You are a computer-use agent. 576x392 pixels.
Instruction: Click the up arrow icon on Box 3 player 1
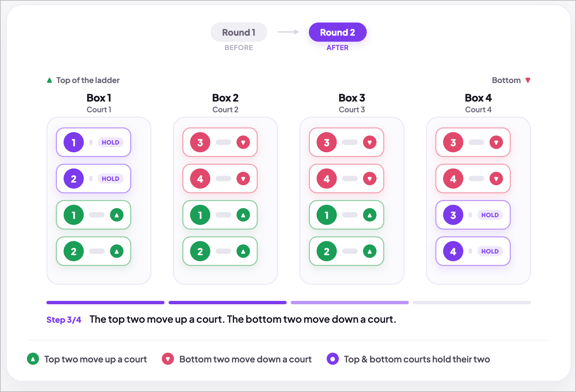click(x=370, y=215)
